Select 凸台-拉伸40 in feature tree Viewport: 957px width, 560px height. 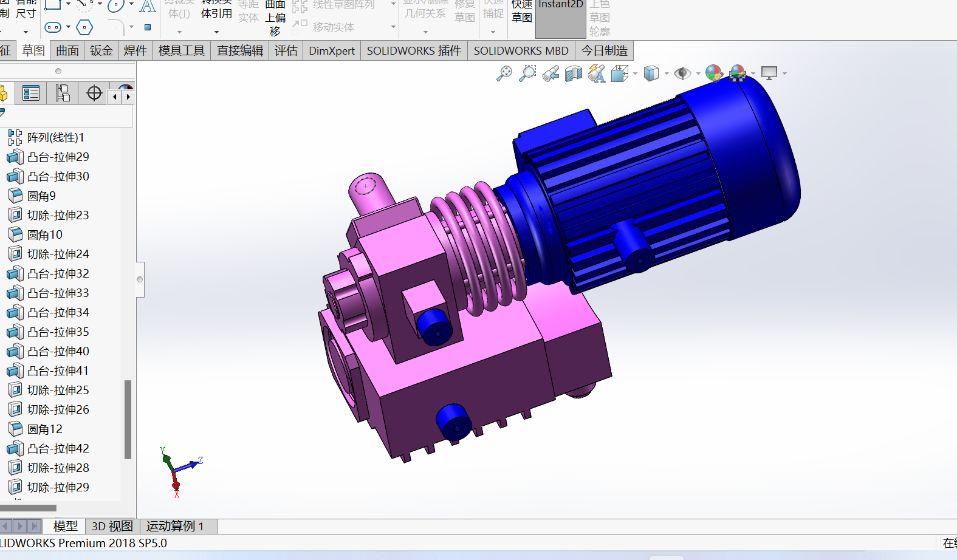coord(58,351)
